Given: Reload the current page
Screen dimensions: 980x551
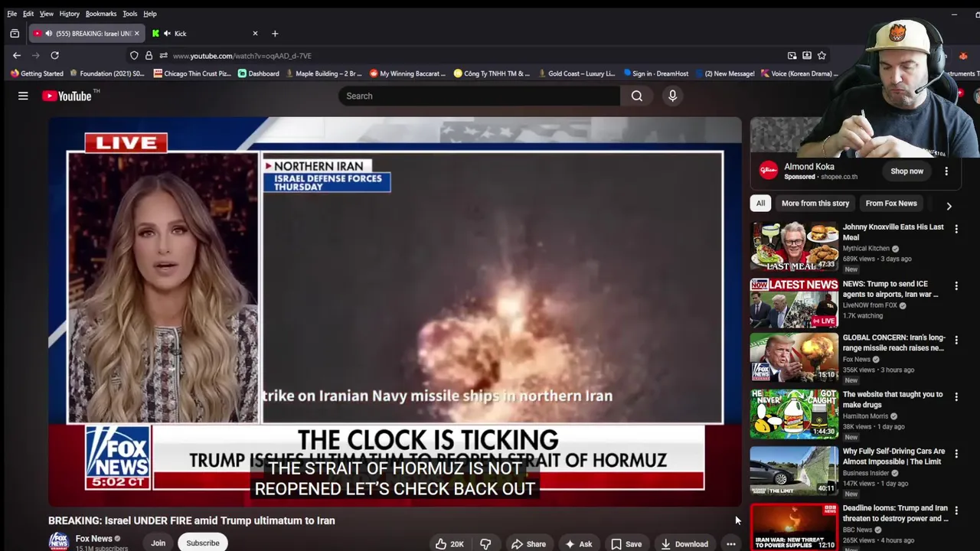Looking at the screenshot, I should (54, 55).
